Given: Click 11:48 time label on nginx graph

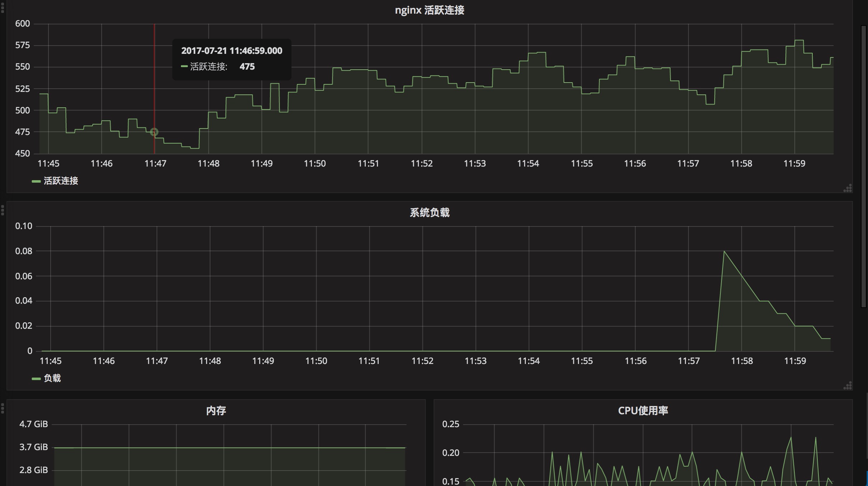Looking at the screenshot, I should 209,164.
